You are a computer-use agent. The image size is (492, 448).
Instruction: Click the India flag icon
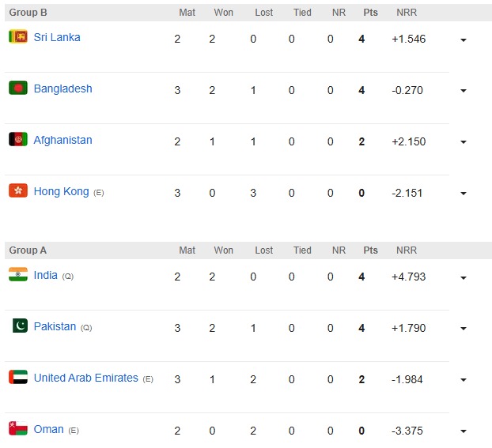(x=18, y=275)
